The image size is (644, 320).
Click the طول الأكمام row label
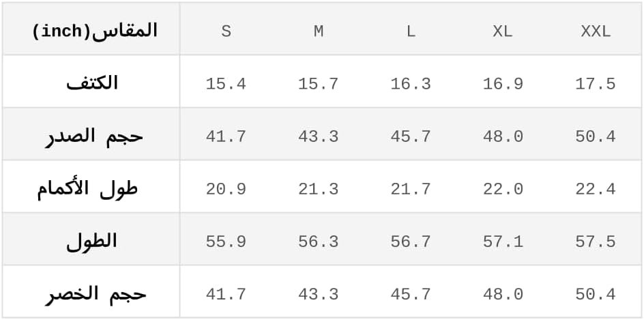pos(88,188)
